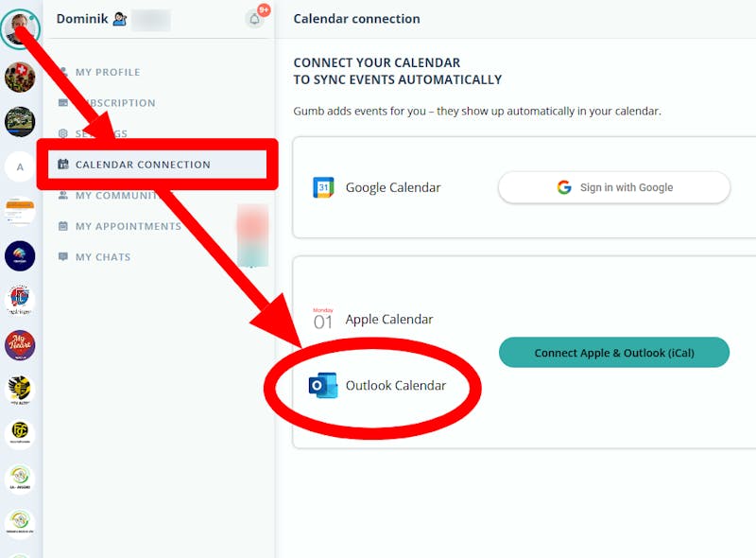756x558 pixels.
Task: Open the dark blue circular logo community
Action: pyautogui.click(x=20, y=256)
